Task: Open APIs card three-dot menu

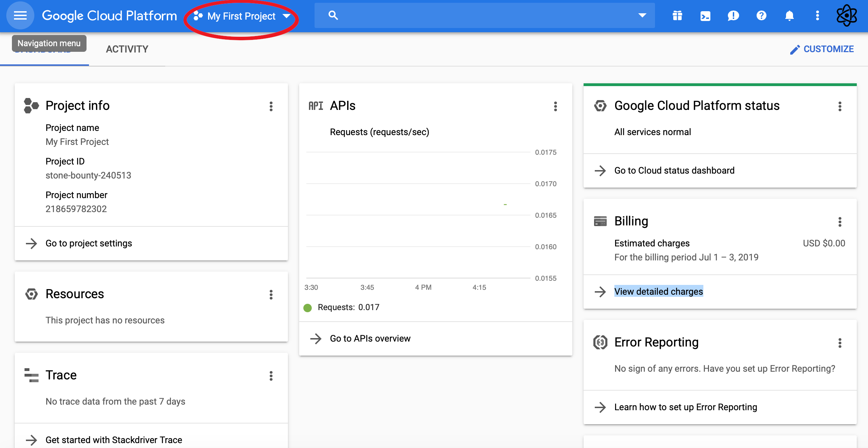Action: (555, 106)
